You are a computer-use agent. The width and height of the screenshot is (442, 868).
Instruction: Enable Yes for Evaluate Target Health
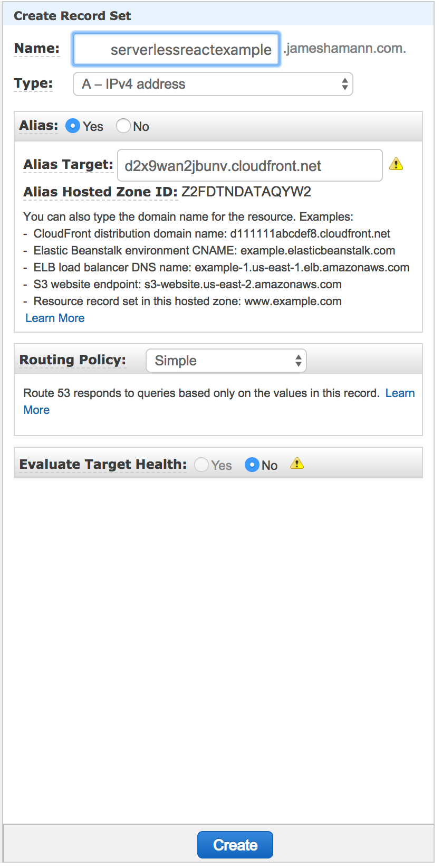pyautogui.click(x=201, y=465)
